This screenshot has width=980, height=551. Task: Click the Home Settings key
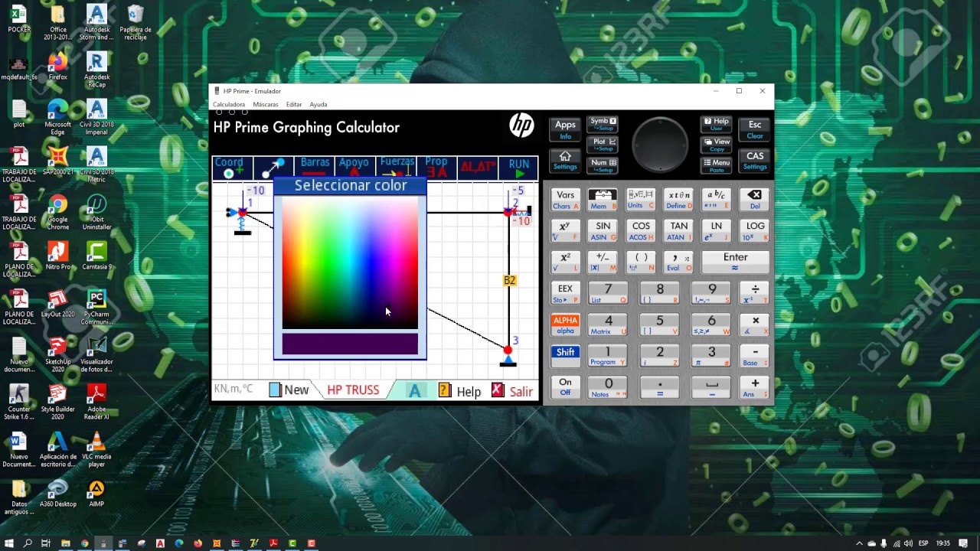565,161
